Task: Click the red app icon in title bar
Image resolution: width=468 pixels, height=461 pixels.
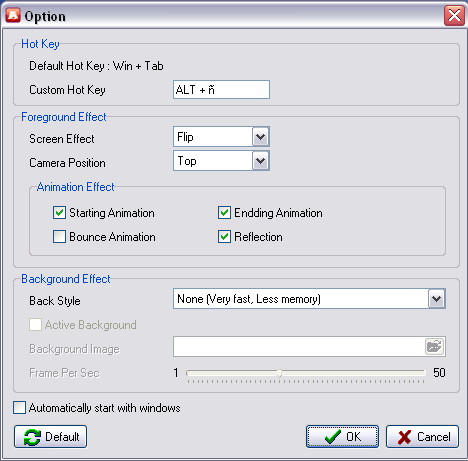Action: (x=13, y=15)
